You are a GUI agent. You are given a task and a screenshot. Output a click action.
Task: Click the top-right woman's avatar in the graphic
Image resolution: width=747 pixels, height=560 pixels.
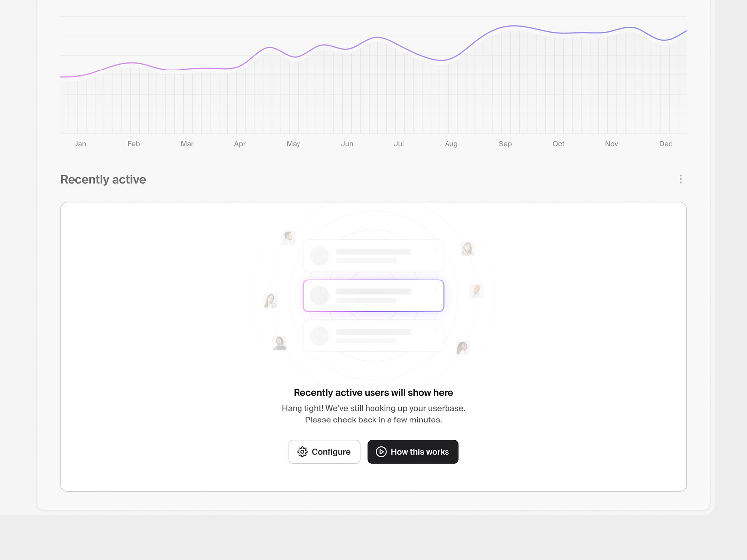pyautogui.click(x=467, y=249)
